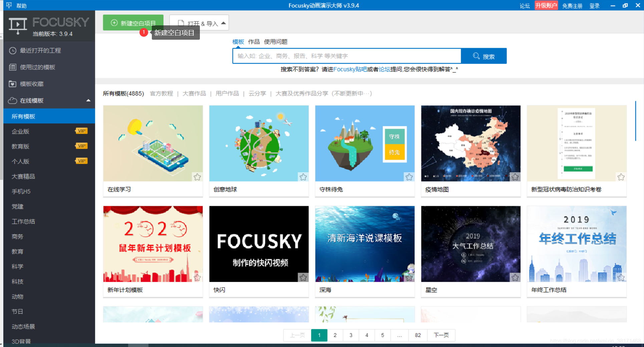This screenshot has height=347, width=644.
Task: Open 个人版 VIP category
Action: [49, 161]
